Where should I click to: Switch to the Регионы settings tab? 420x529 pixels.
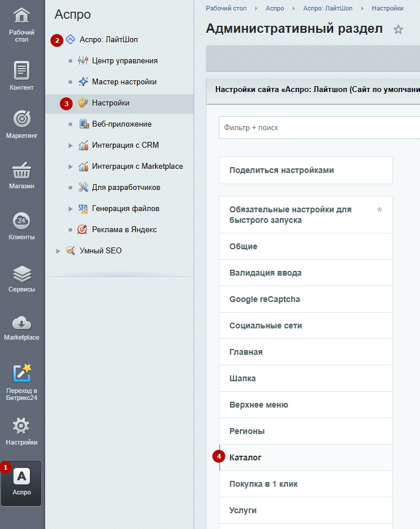(306, 431)
